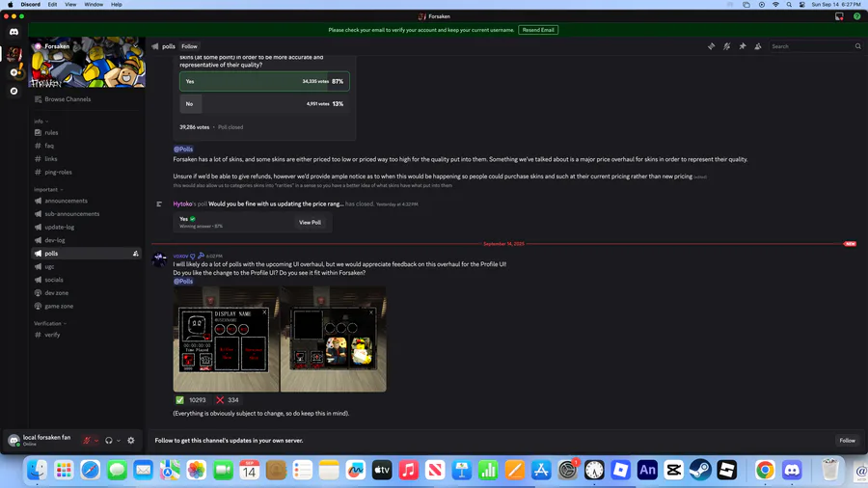Click Hytoko username in poll closed notice
868x488 pixels.
coord(182,203)
